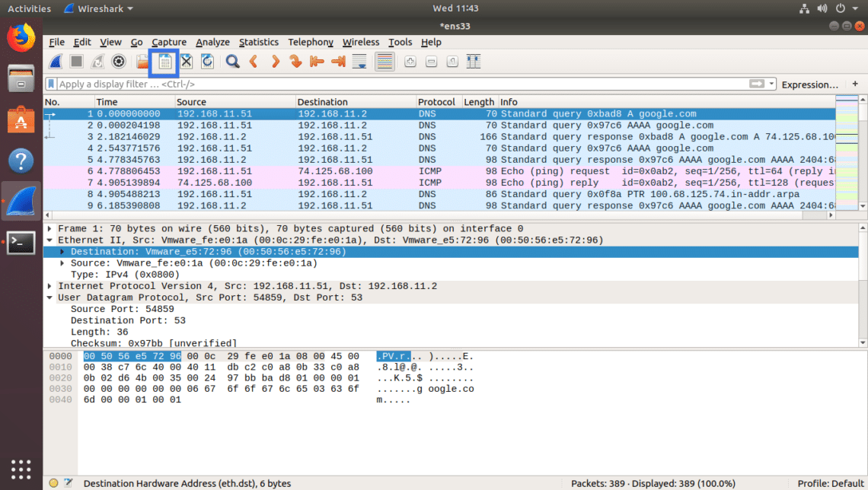Select 'Destination Port: 53' detail line
Image resolution: width=868 pixels, height=490 pixels.
tap(128, 321)
